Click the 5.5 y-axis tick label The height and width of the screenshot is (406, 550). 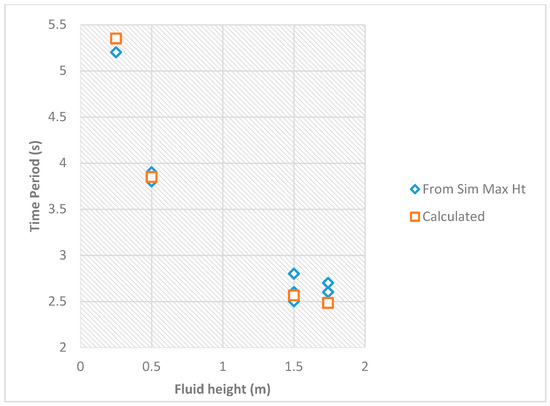(58, 25)
